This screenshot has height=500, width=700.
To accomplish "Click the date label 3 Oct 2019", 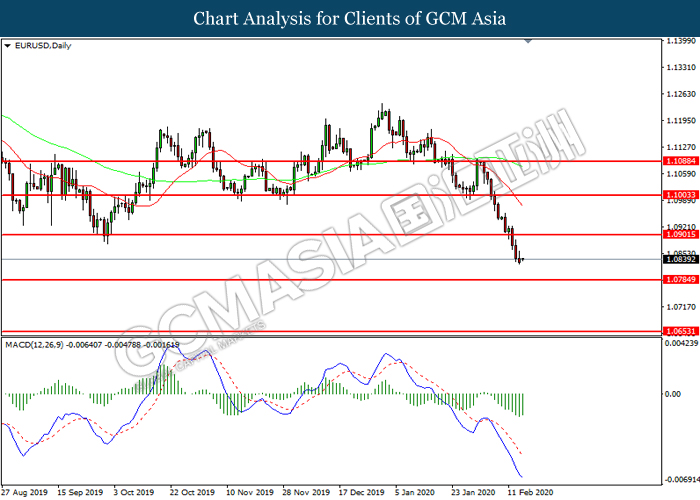I will click(x=134, y=492).
